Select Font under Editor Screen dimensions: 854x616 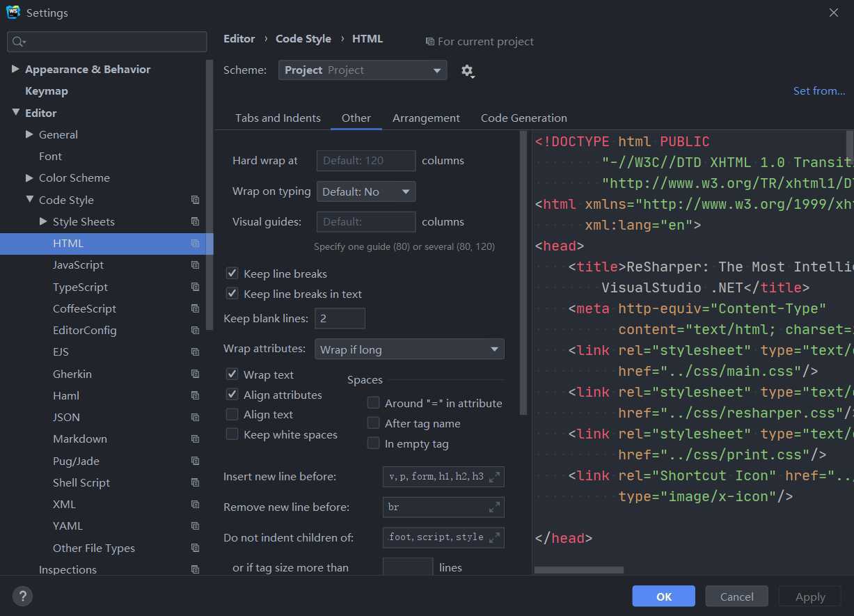pyautogui.click(x=50, y=157)
